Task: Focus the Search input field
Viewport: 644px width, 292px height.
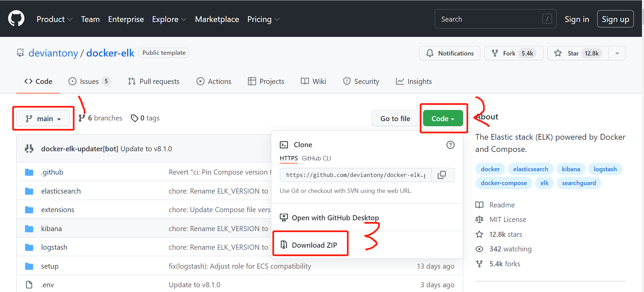Action: pyautogui.click(x=495, y=19)
